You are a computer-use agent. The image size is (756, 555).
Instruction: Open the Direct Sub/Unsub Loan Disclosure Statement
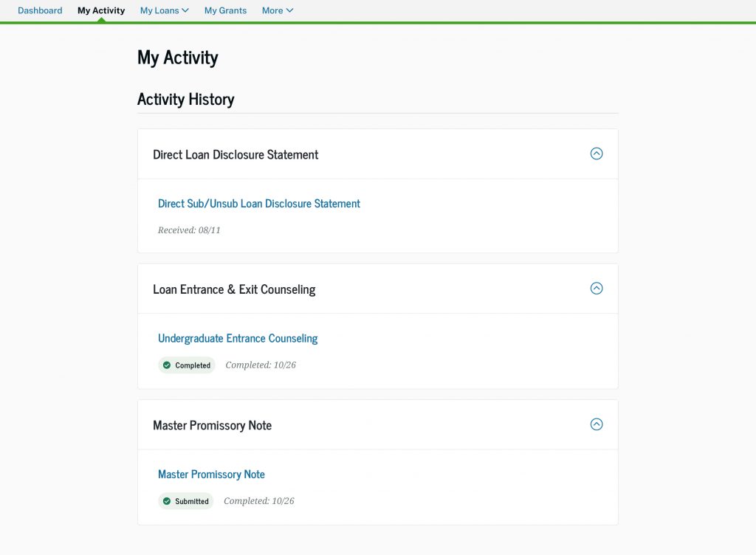[258, 203]
